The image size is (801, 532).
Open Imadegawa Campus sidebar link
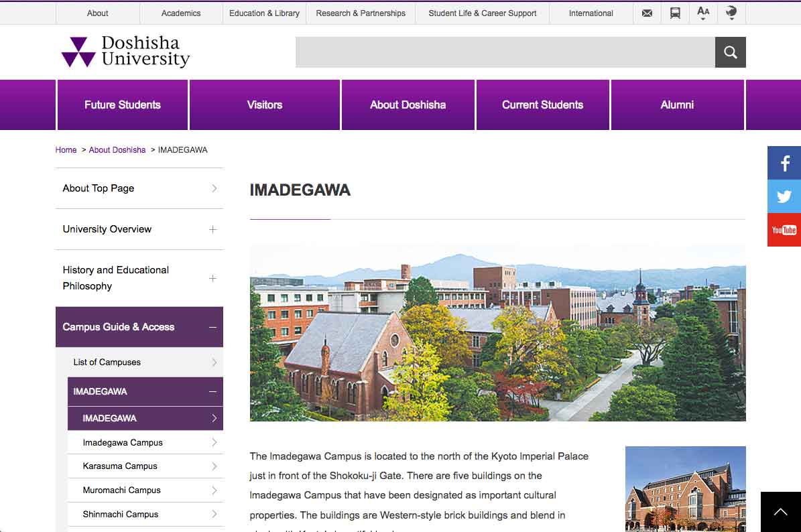pos(145,443)
